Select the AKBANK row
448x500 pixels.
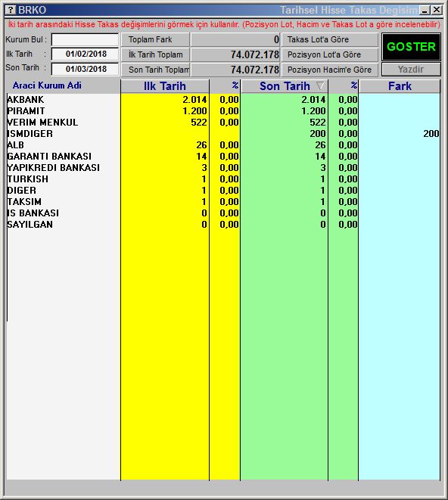point(223,100)
